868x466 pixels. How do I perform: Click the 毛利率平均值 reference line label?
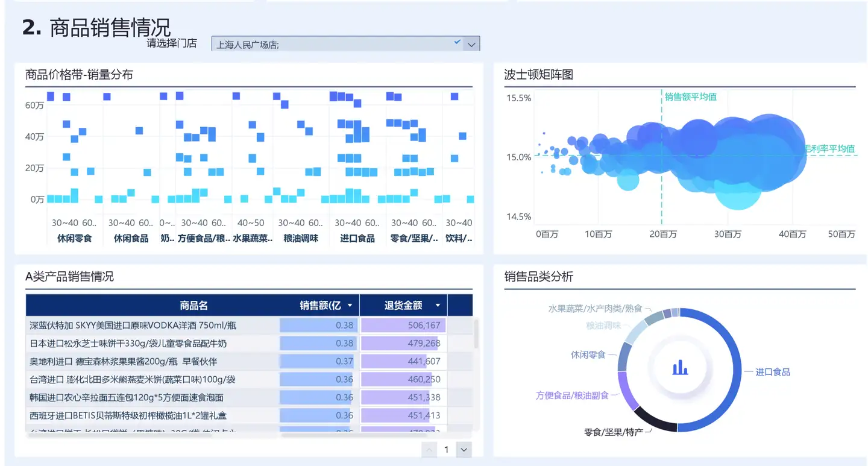[830, 148]
